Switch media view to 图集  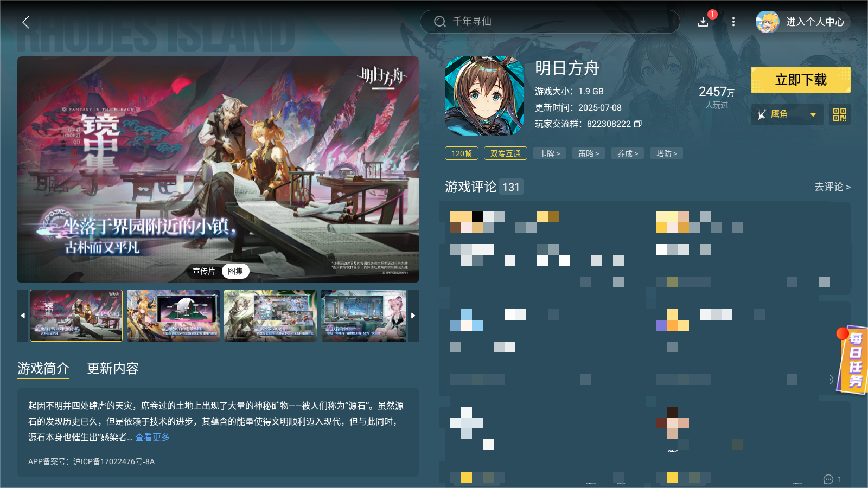coord(235,271)
